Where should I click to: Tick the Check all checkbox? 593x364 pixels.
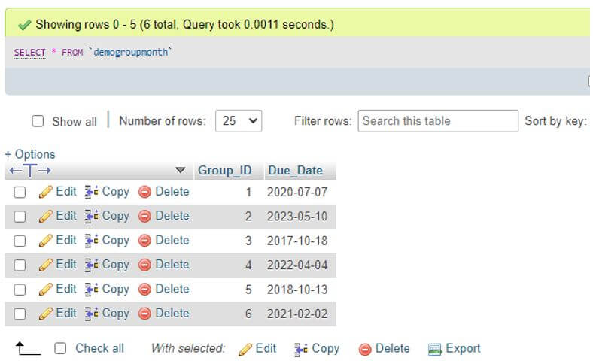point(61,348)
